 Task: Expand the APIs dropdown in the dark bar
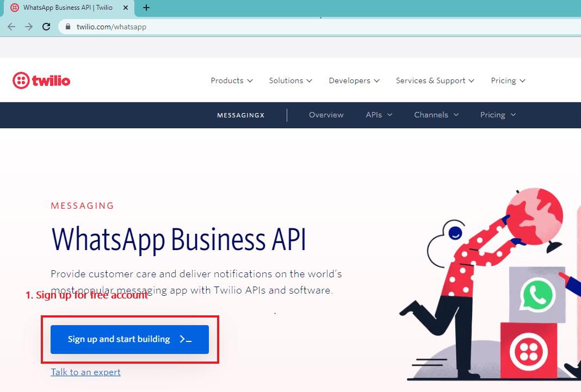379,115
